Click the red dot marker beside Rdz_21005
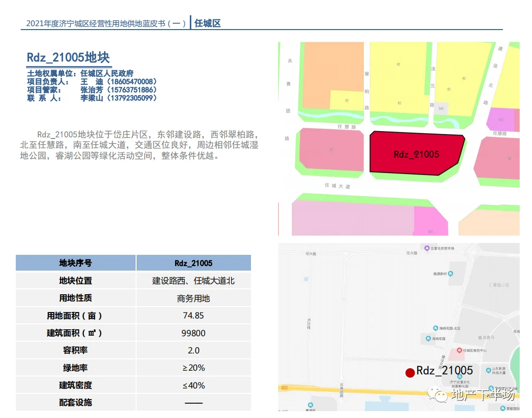The height and width of the screenshot is (418, 532). pyautogui.click(x=410, y=373)
